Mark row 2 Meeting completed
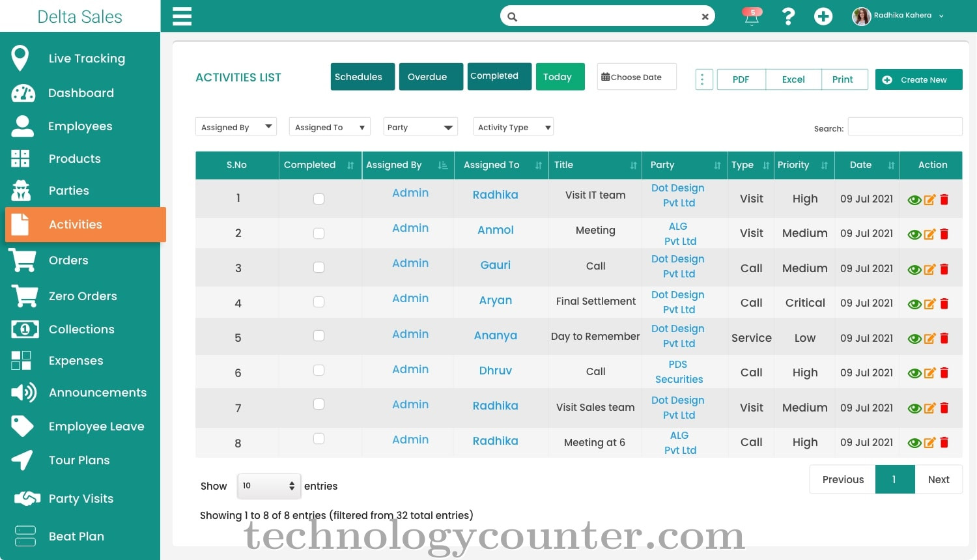 [x=319, y=233]
